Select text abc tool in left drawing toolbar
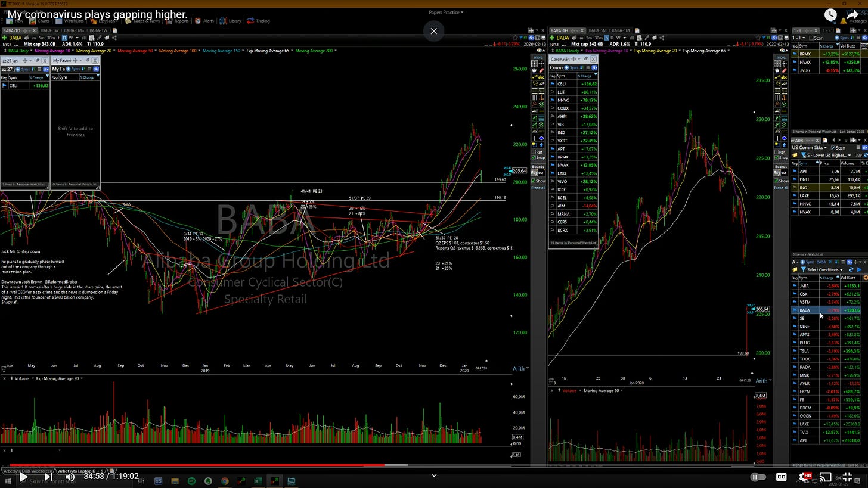This screenshot has width=868, height=488. point(541,77)
